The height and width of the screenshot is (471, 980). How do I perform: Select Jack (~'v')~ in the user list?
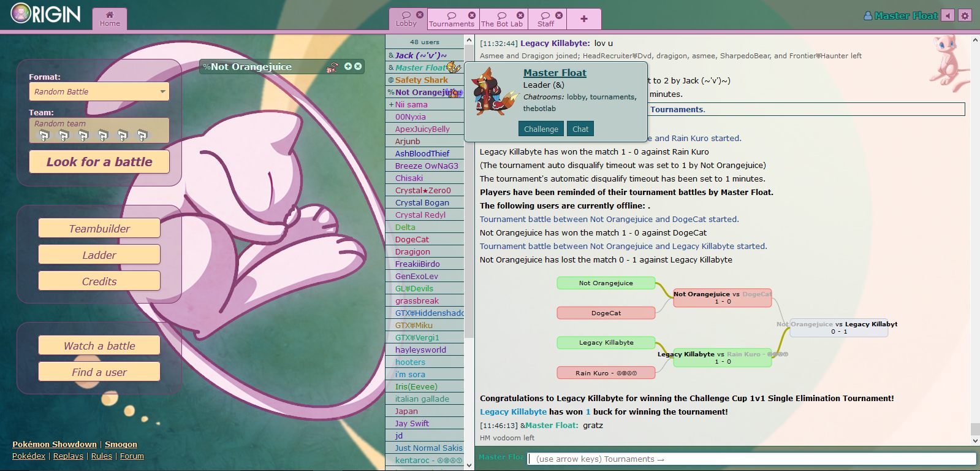point(425,55)
